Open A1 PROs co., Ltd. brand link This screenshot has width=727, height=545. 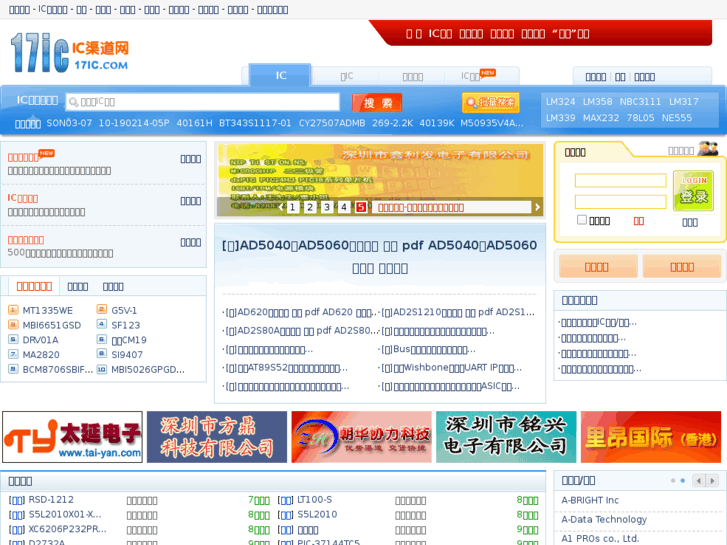click(600, 539)
